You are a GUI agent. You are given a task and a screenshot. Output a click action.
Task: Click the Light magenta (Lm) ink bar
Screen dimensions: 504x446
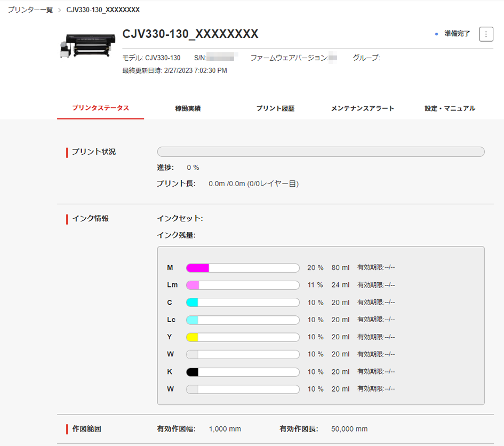point(243,285)
